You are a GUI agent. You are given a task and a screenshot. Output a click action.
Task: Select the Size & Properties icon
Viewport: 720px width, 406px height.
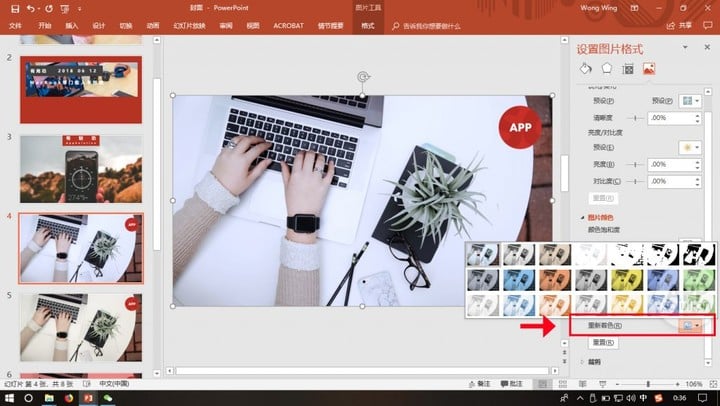pos(628,69)
